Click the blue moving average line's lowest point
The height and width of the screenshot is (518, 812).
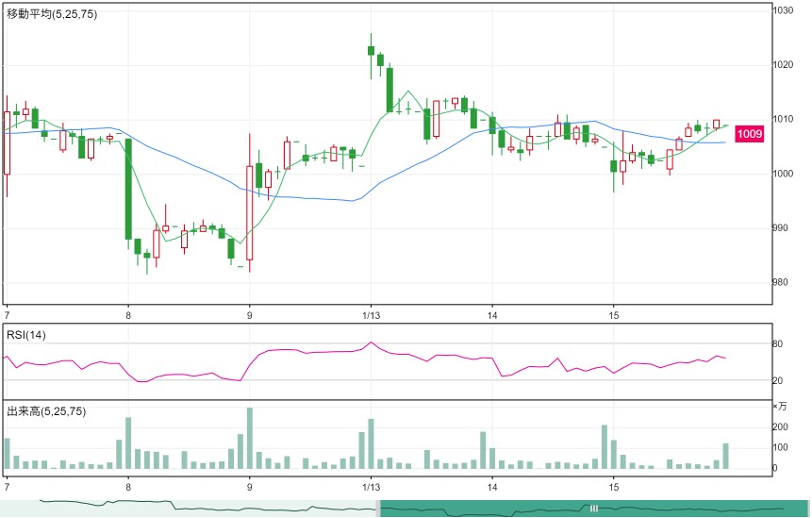click(x=352, y=201)
